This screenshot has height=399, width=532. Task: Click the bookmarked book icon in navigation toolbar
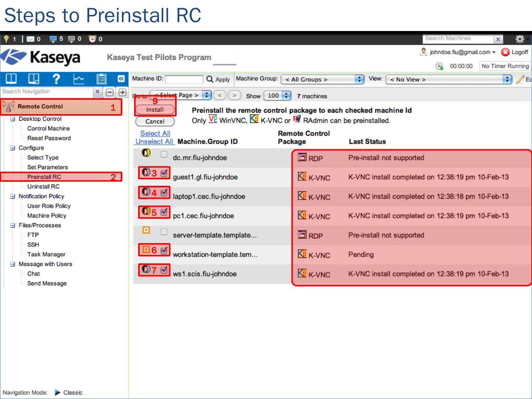pos(34,79)
